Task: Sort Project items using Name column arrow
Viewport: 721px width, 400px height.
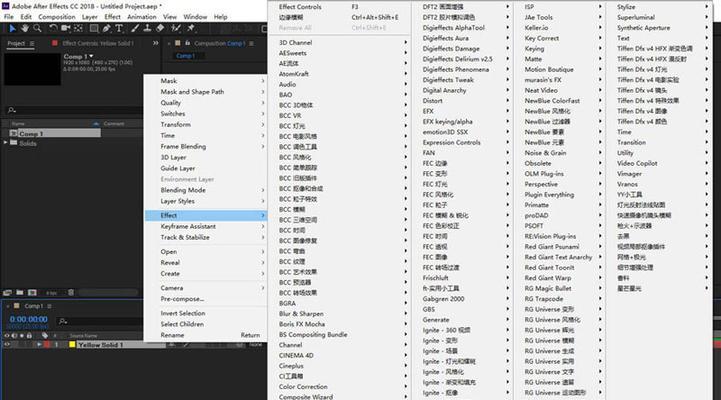Action: click(x=96, y=124)
